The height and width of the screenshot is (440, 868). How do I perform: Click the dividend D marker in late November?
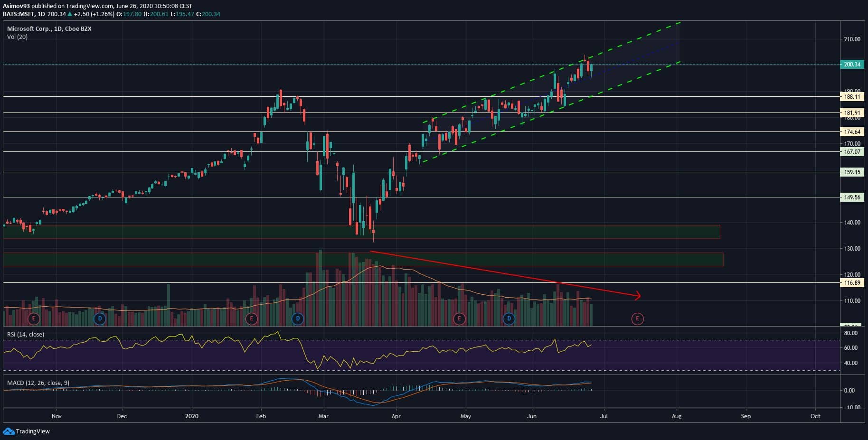point(99,318)
